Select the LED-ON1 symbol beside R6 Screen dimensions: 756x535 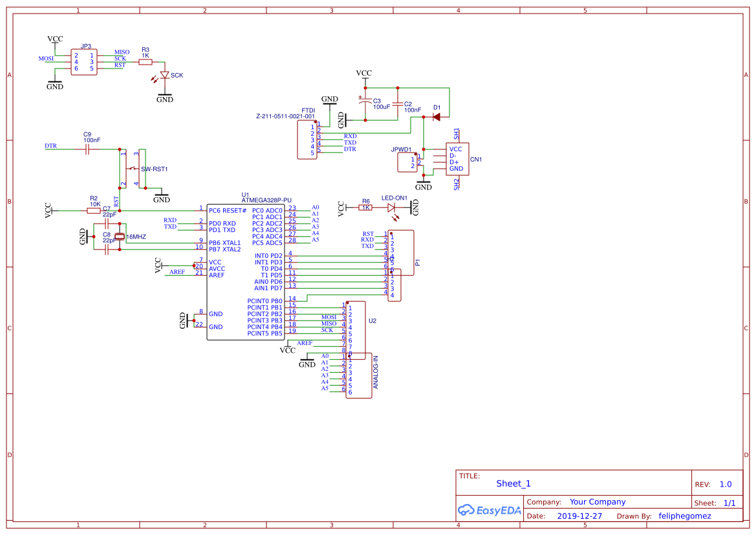391,208
